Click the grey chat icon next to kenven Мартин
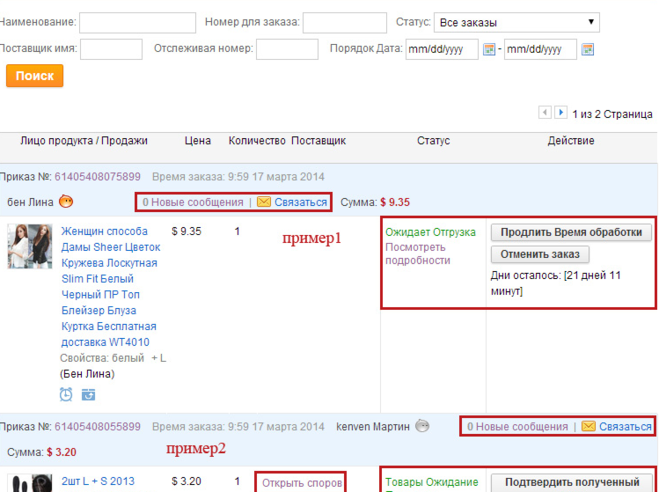This screenshot has width=659, height=492. [x=422, y=426]
